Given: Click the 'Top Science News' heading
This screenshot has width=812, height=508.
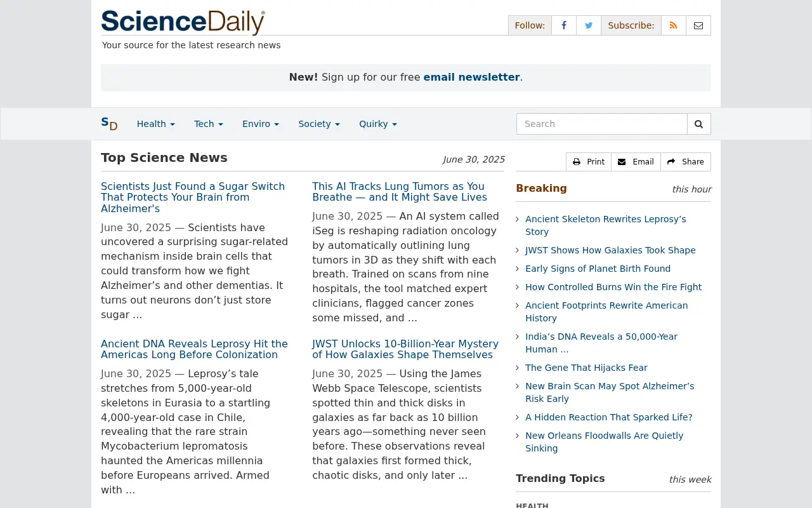Looking at the screenshot, I should pyautogui.click(x=164, y=157).
